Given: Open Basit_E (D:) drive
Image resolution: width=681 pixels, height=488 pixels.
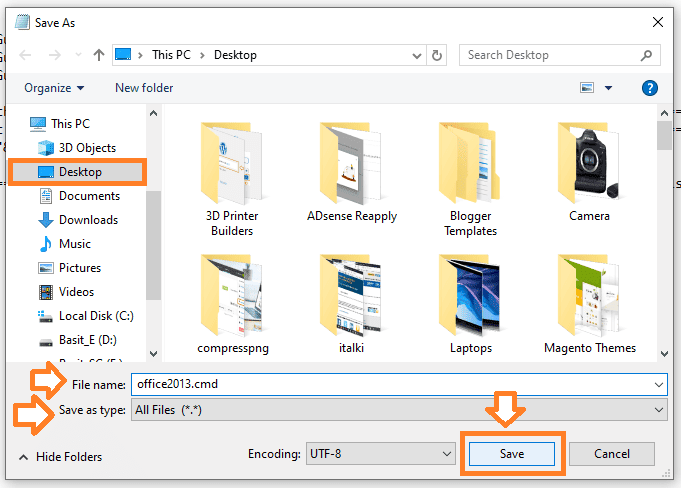Looking at the screenshot, I should coord(88,340).
